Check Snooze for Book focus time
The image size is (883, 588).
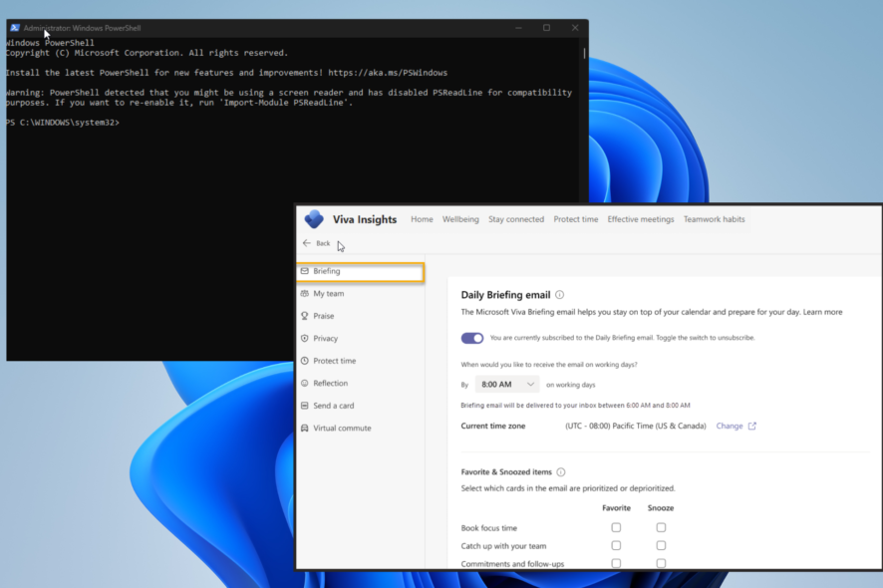(661, 528)
